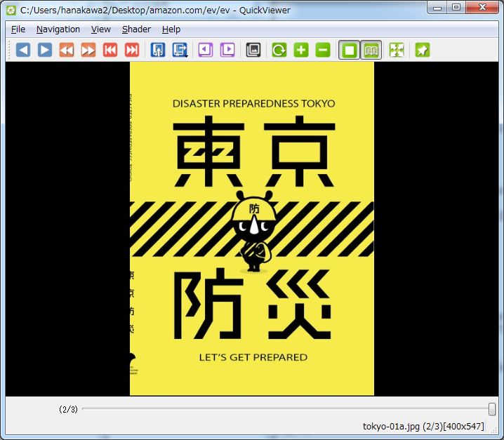Click the blue open folder/volume icon
The width and height of the screenshot is (504, 440).
[x=158, y=50]
